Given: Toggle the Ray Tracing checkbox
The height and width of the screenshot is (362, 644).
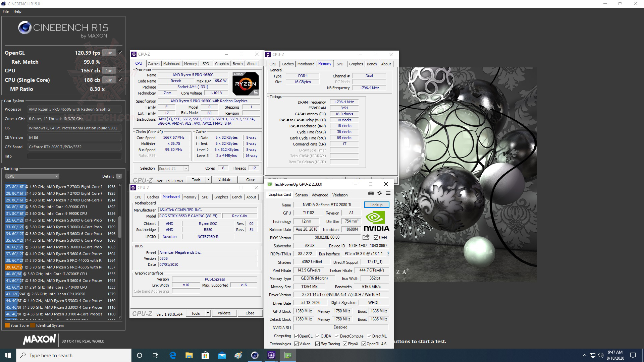Looking at the screenshot, I should click(x=317, y=344).
